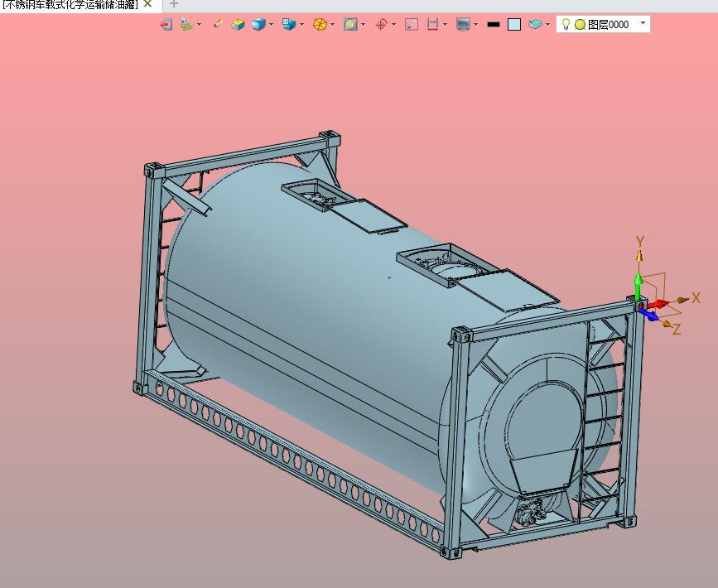Toggle the yellow circle layer status

580,25
